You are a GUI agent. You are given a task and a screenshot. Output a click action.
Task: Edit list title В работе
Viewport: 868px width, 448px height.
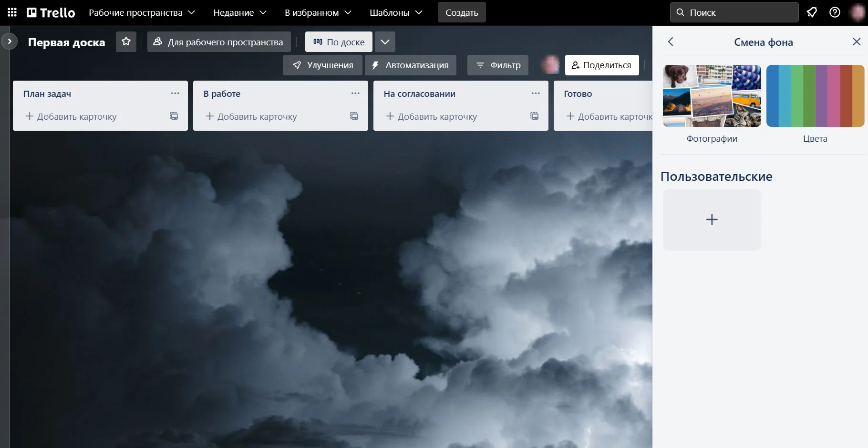click(222, 94)
